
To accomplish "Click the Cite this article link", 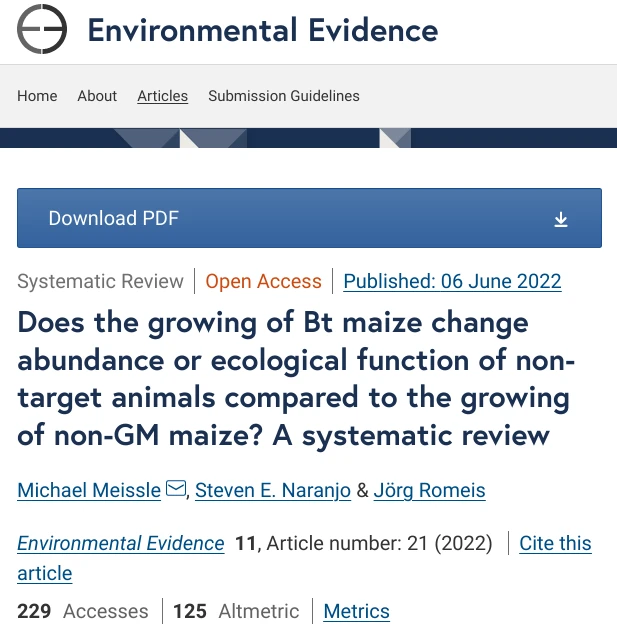I will (555, 543).
